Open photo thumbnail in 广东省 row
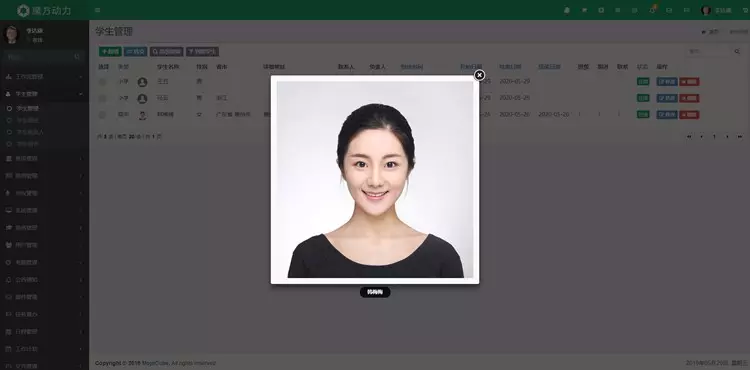This screenshot has width=750, height=370. click(142, 115)
